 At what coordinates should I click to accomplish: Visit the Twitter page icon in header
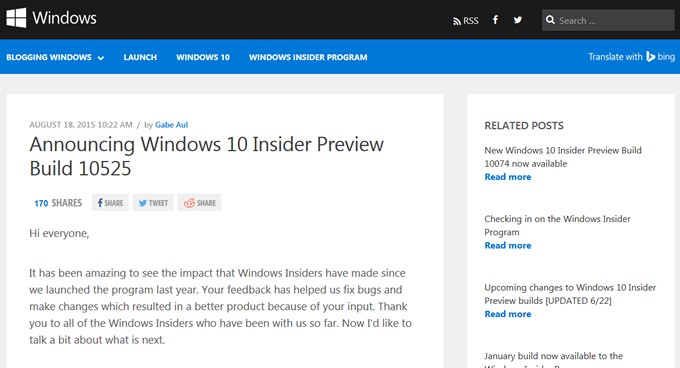pos(518,20)
